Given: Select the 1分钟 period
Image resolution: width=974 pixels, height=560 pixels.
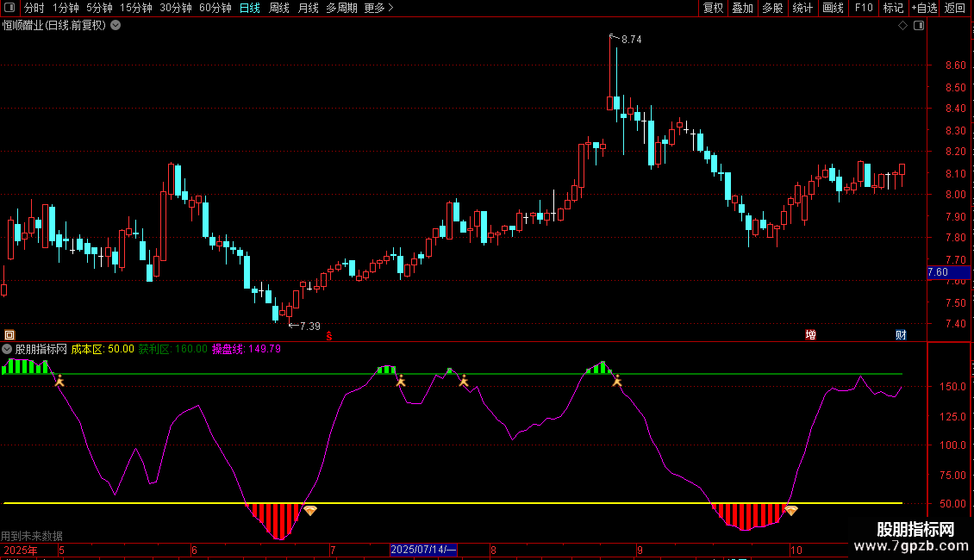Looking at the screenshot, I should pyautogui.click(x=66, y=8).
